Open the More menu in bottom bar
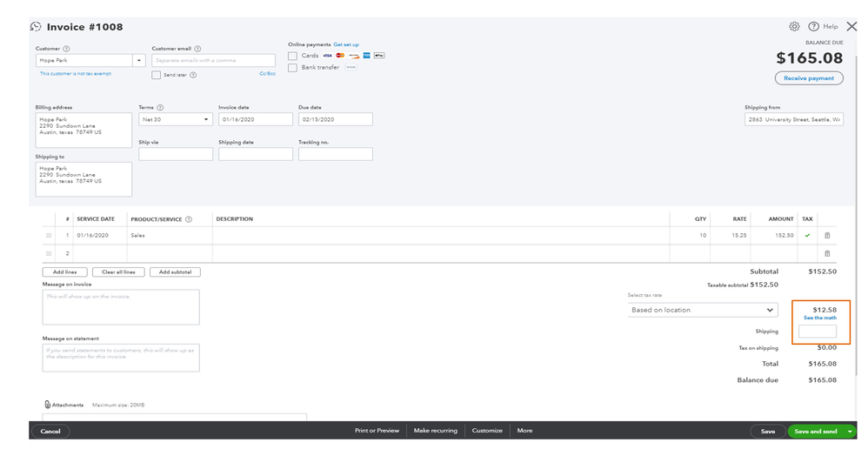This screenshot has width=868, height=456. tap(524, 431)
